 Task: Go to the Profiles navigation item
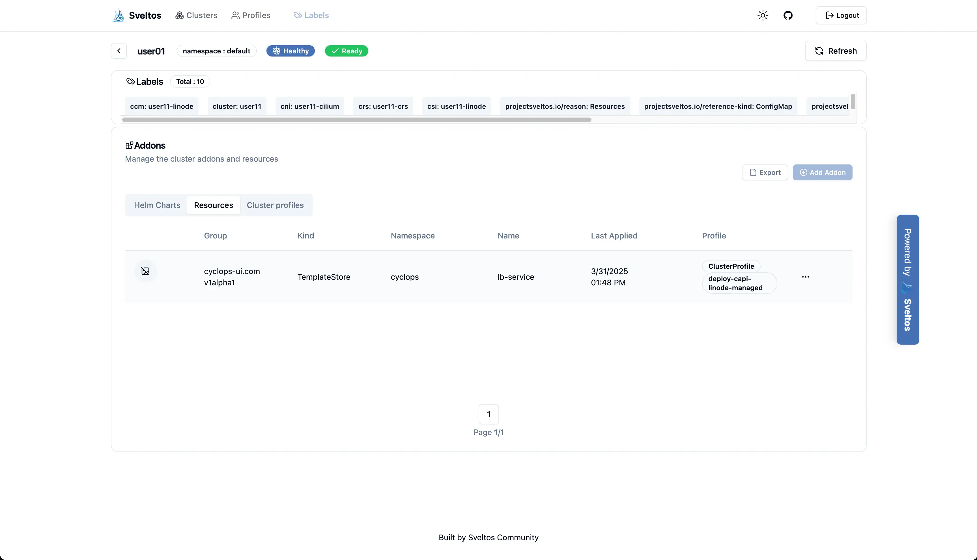pos(251,15)
